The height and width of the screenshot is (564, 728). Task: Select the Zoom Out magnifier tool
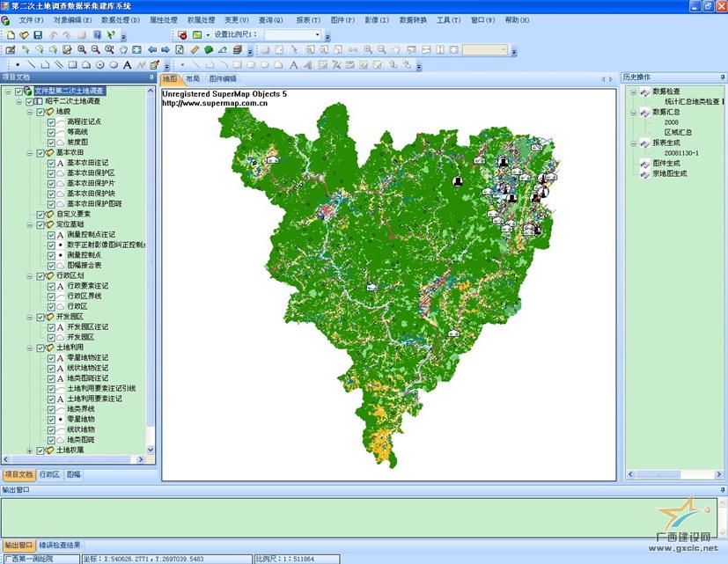(x=96, y=49)
